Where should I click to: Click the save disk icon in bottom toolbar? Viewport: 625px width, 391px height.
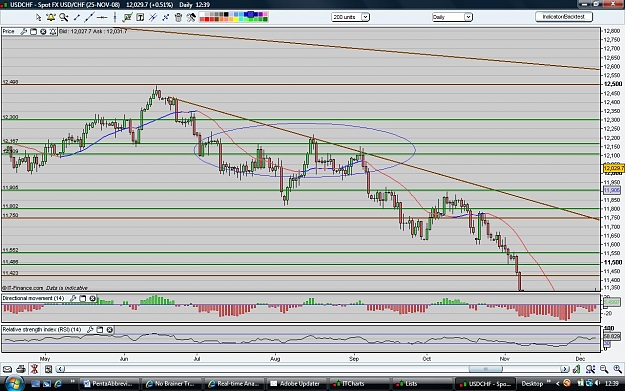[x=48, y=369]
